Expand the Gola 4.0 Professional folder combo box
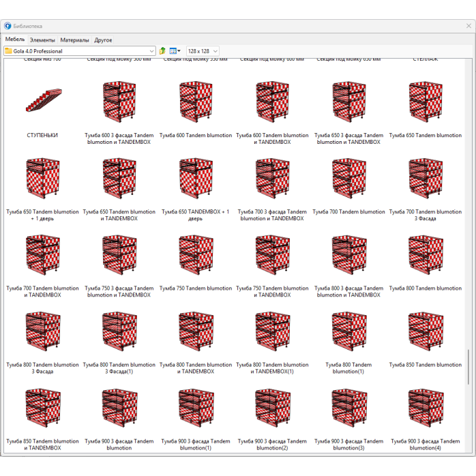This screenshot has height=476, width=476. point(80,51)
